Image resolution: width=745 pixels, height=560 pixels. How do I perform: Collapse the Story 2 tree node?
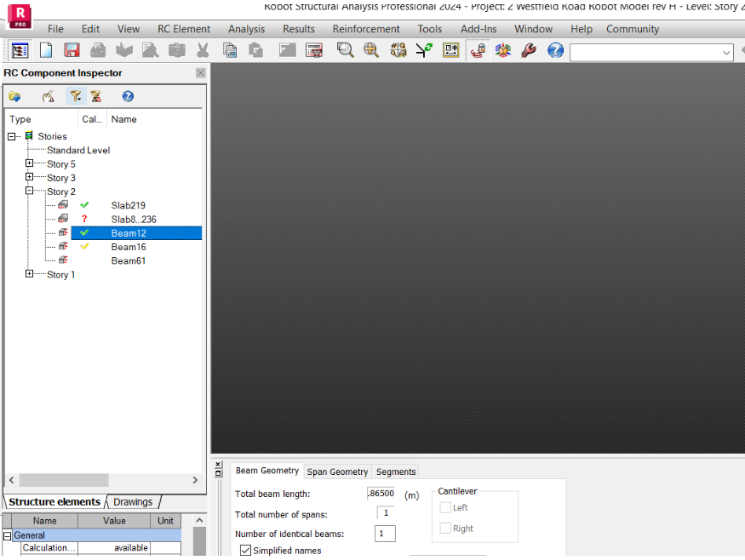coord(27,191)
